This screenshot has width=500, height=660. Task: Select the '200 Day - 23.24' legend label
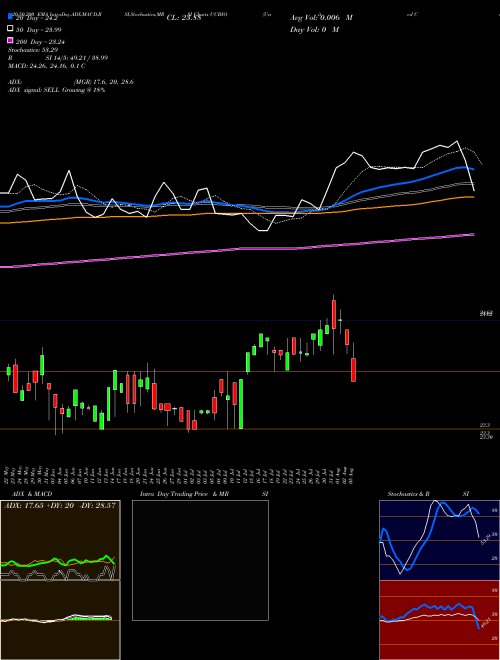(x=40, y=42)
